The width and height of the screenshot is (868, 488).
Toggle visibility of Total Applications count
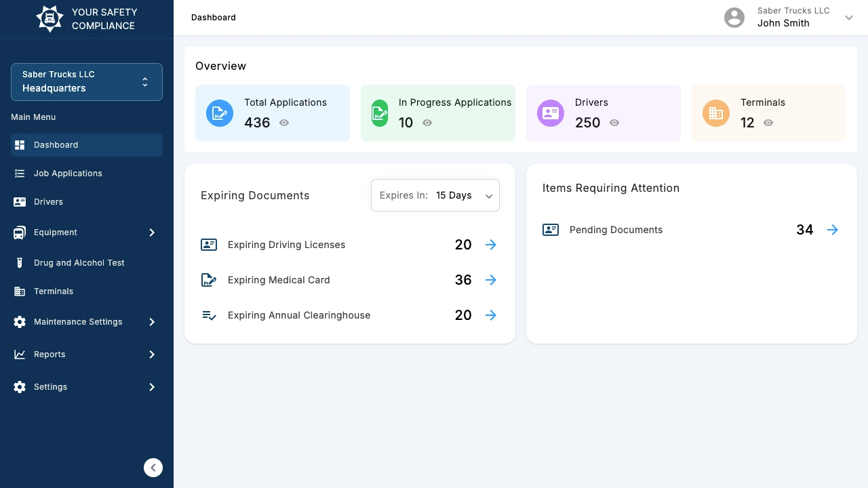click(x=284, y=123)
